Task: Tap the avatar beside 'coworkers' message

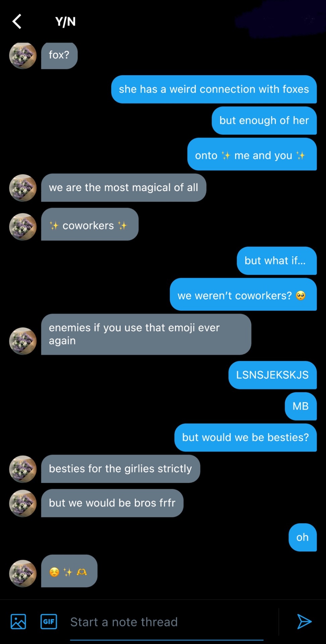Action: (x=23, y=227)
